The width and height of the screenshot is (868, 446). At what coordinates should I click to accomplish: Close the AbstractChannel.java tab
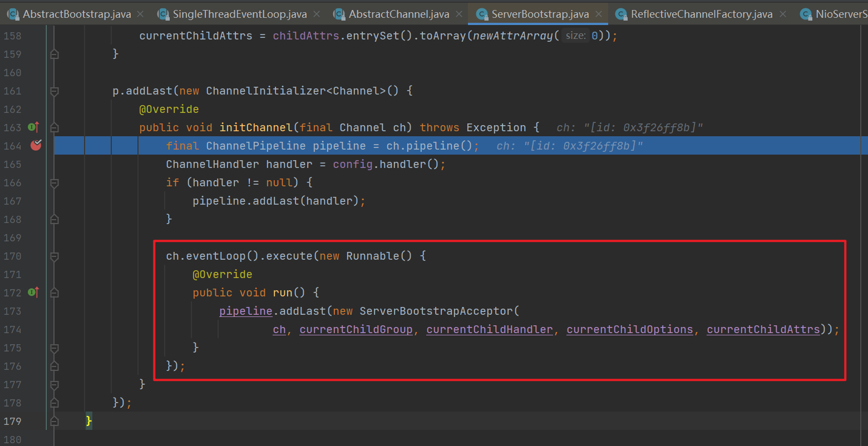click(x=458, y=14)
